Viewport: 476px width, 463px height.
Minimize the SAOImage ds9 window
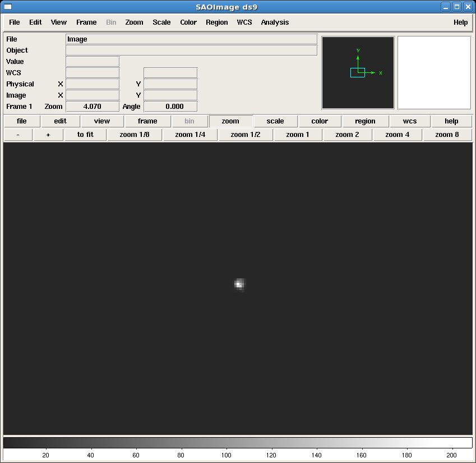(445, 7)
